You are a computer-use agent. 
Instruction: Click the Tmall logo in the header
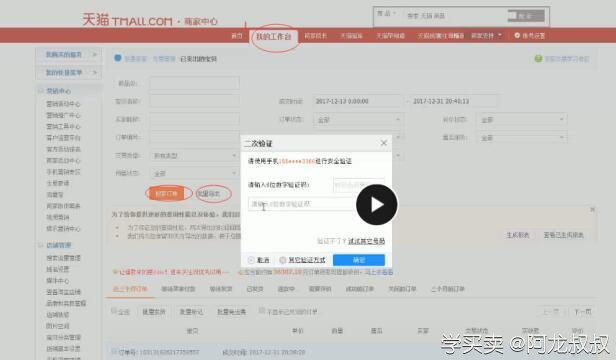click(127, 20)
